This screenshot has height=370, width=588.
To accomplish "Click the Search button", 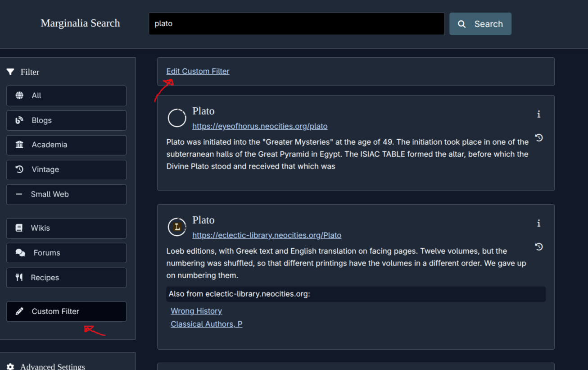I will [x=480, y=24].
